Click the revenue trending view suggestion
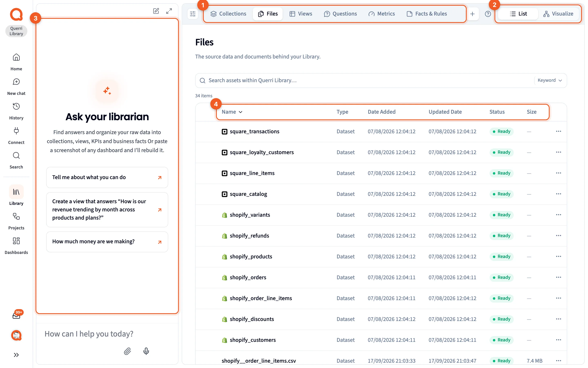This screenshot has width=588, height=368. 107,210
